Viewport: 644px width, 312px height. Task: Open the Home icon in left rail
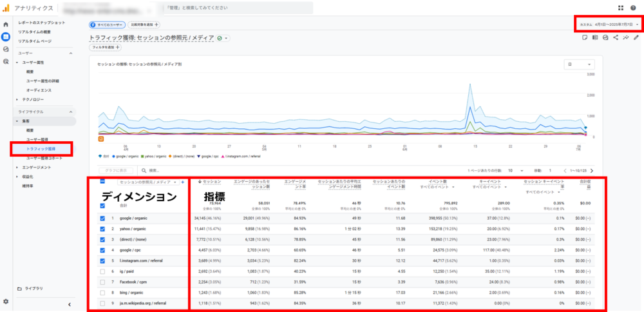[6, 24]
